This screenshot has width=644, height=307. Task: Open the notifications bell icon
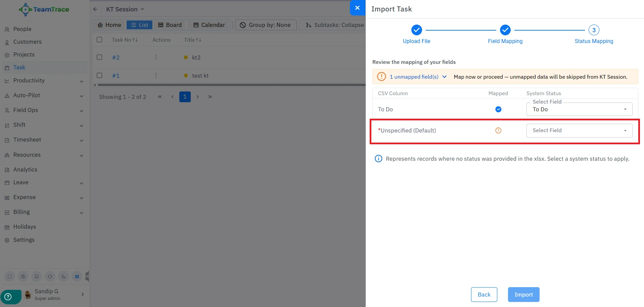click(37, 276)
